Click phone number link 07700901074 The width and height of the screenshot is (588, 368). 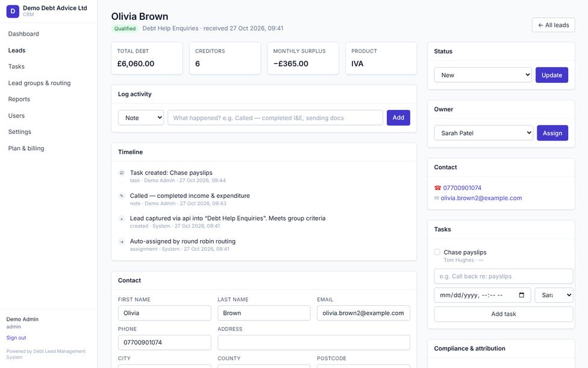462,188
